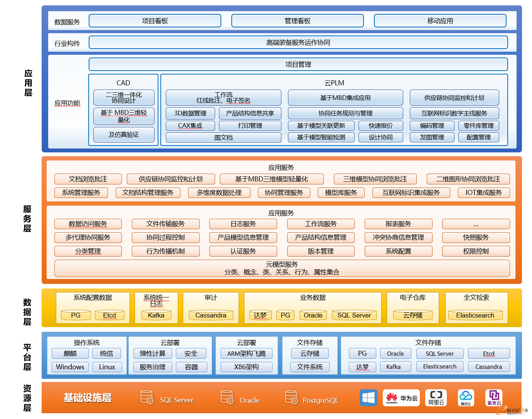The width and height of the screenshot is (532, 419).
Task: Click the Linux box
Action: (x=107, y=367)
